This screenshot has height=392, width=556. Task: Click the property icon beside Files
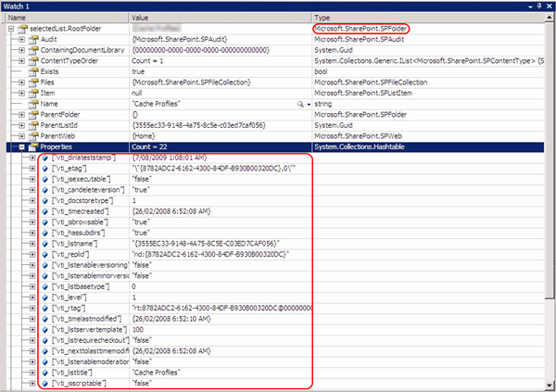[x=33, y=82]
